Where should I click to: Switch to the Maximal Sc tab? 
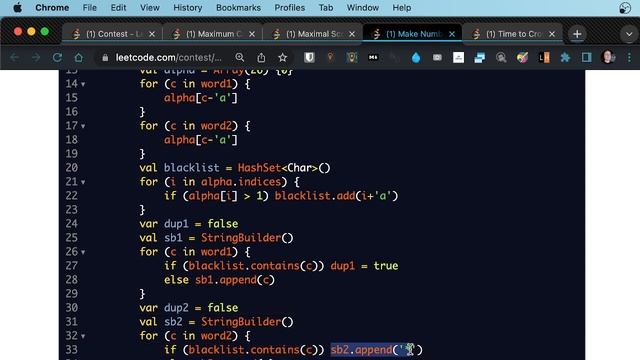(x=312, y=34)
